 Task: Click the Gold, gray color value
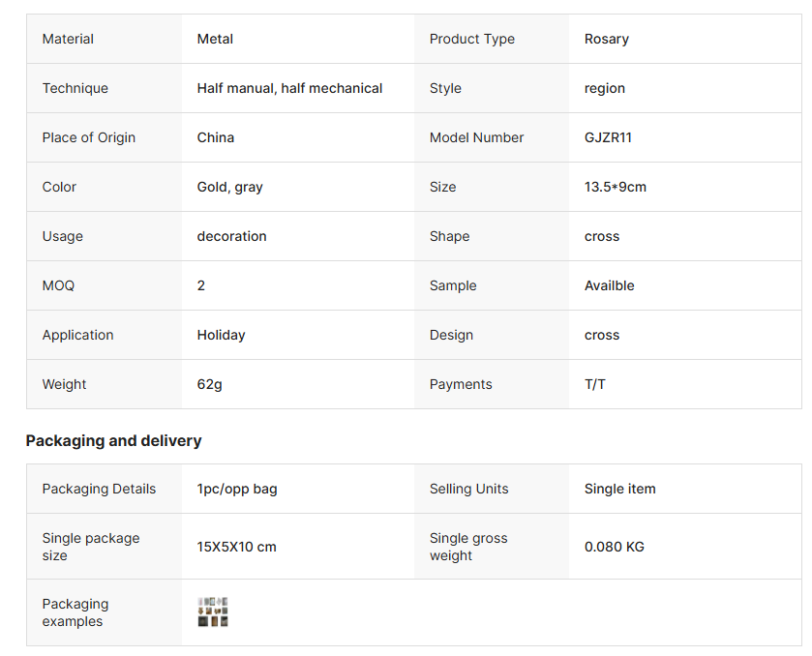(x=230, y=188)
